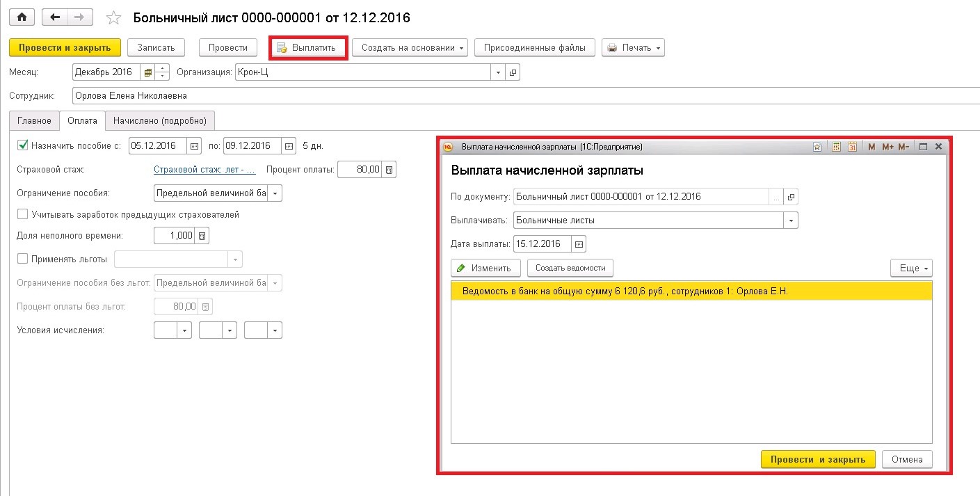Expand the first Условия исчисления dropdown
Viewport: 980px width, 496px height.
[184, 330]
